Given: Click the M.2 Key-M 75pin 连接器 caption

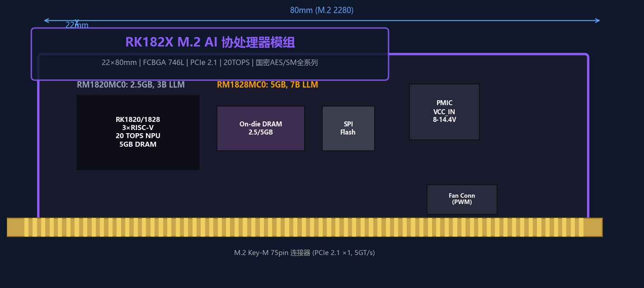Looking at the screenshot, I should (305, 253).
